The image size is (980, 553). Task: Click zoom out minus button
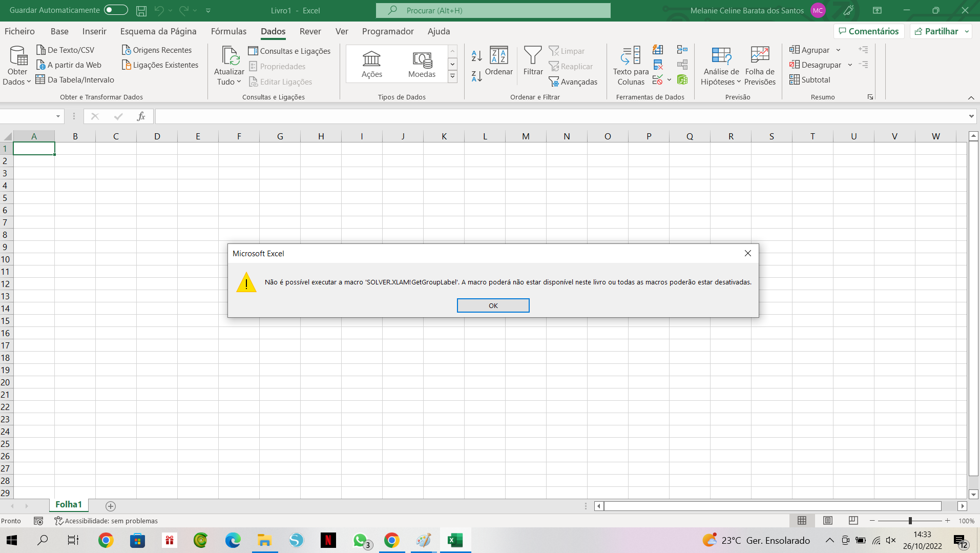(x=872, y=521)
